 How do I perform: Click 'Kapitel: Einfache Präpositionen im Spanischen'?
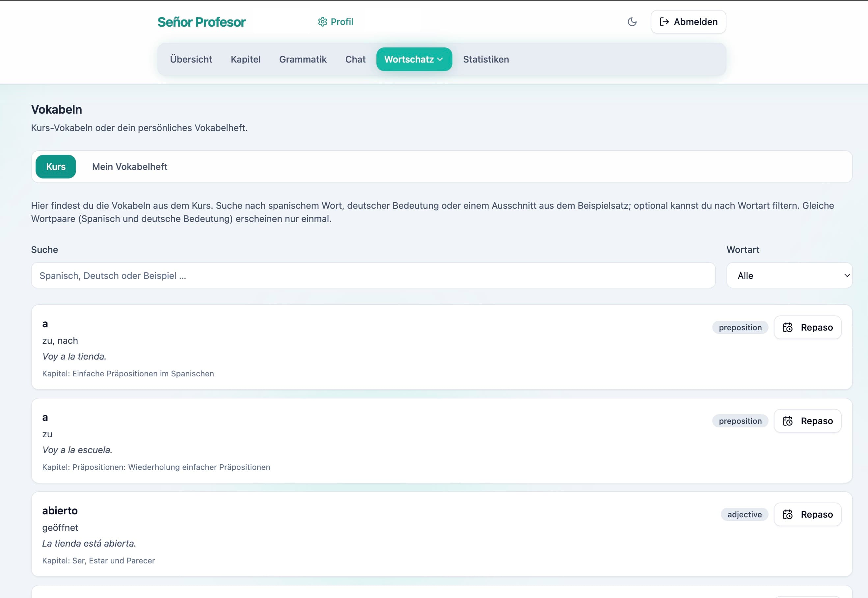(128, 373)
